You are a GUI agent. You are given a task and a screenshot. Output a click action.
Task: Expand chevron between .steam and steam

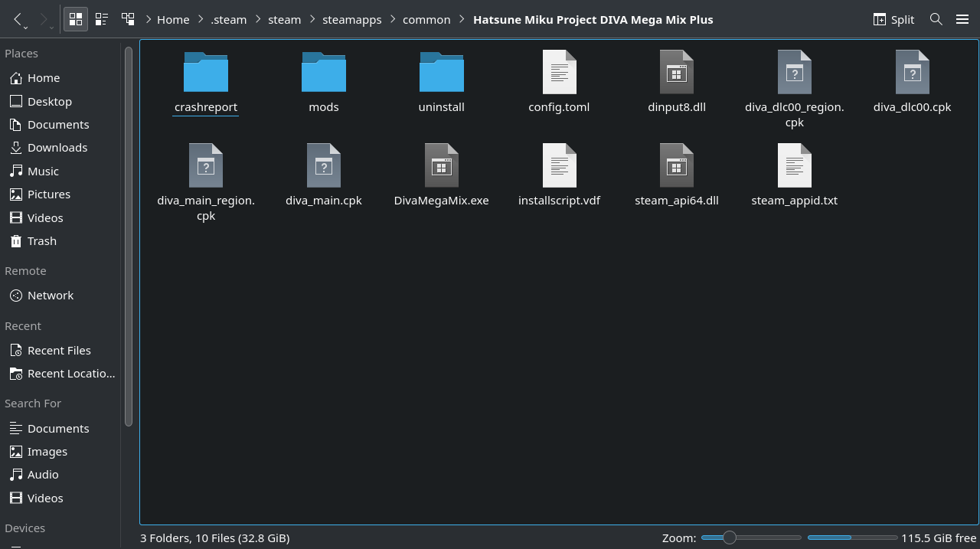(x=257, y=19)
